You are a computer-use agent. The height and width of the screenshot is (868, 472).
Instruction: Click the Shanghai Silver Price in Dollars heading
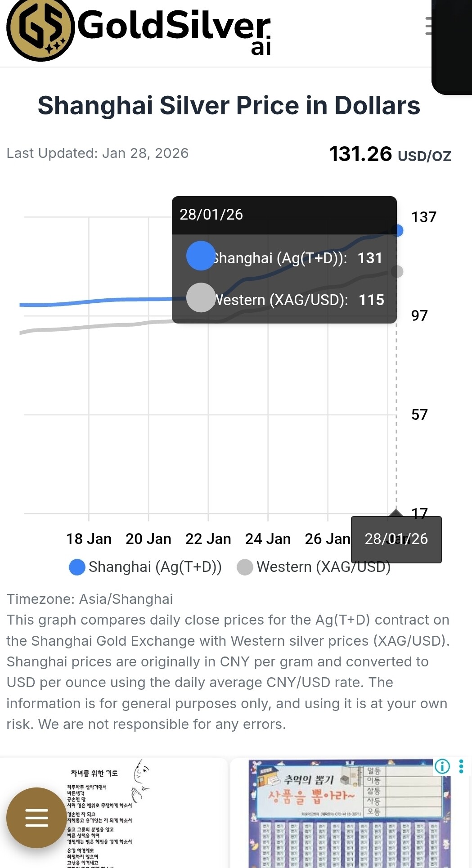[x=229, y=106]
